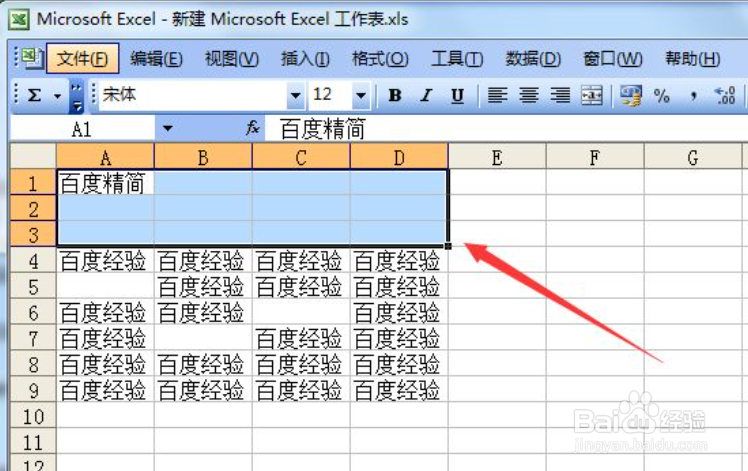Toggle Bold formatting

click(x=395, y=96)
